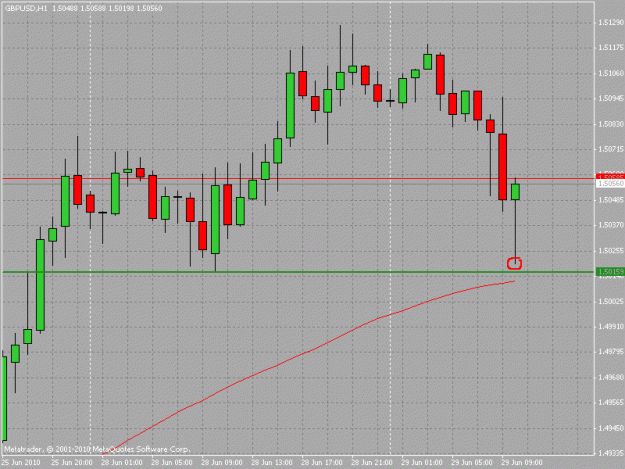Click the 1.50945 price scale value
The image size is (625, 469).
(x=611, y=98)
